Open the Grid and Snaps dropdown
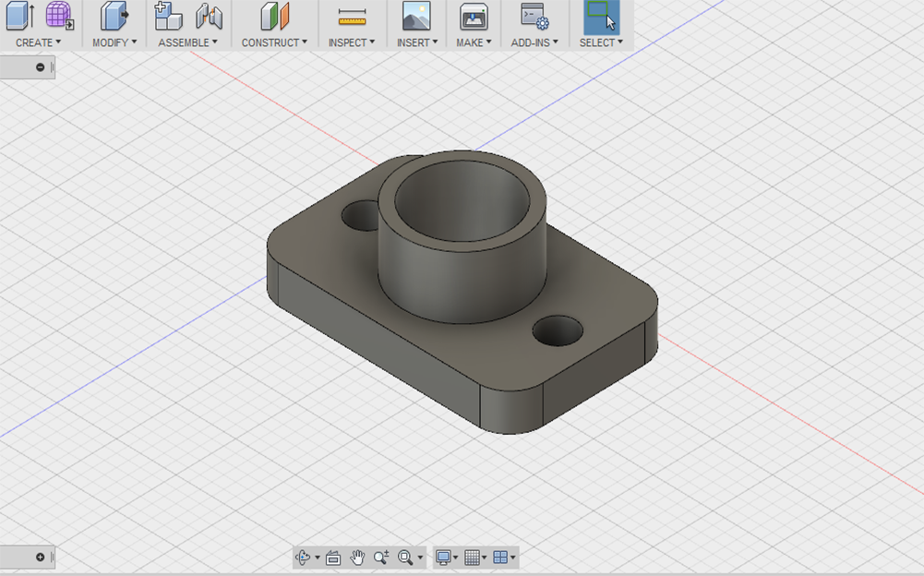This screenshot has width=924, height=576. 475,558
